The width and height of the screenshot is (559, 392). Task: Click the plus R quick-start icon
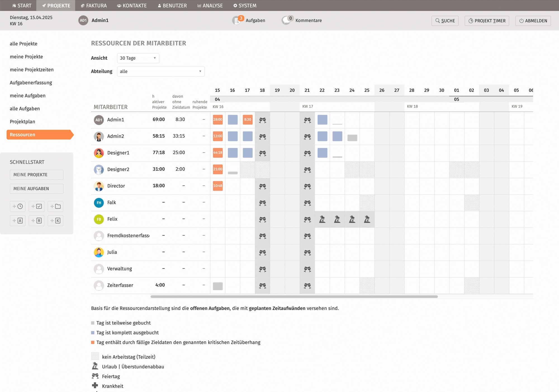pyautogui.click(x=36, y=221)
